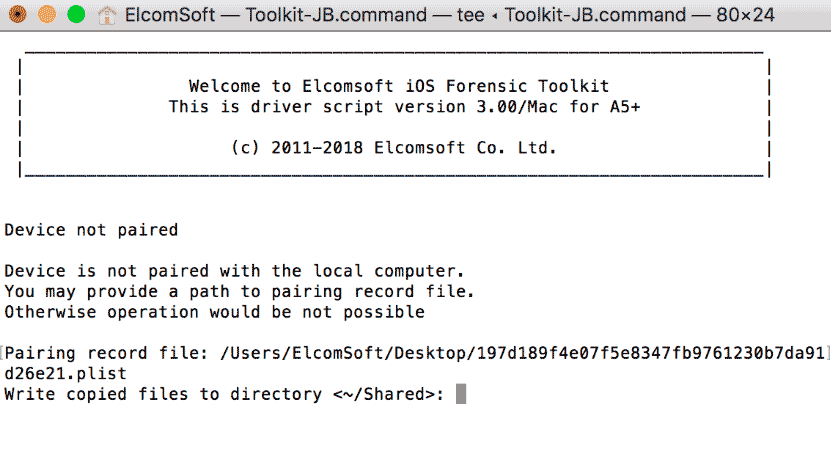Click the driver script version 3.00/Mac line
This screenshot has height=459, width=831.
[x=398, y=107]
